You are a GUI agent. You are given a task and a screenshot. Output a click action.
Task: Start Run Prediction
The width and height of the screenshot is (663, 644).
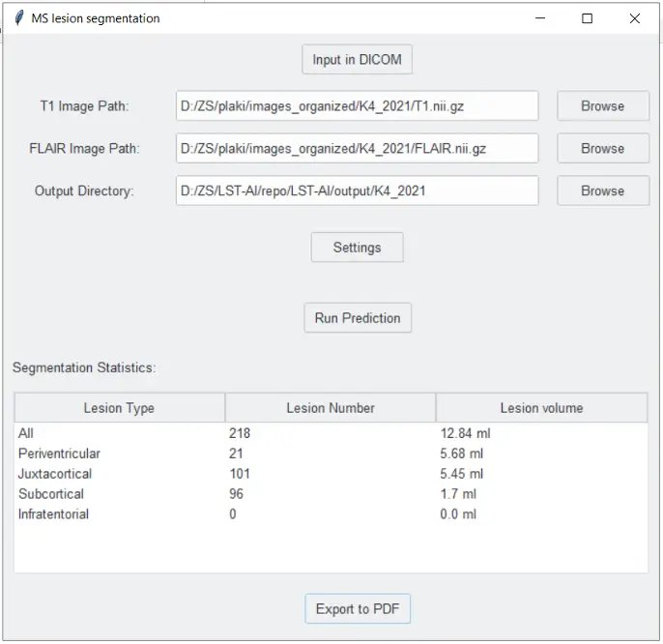click(358, 318)
